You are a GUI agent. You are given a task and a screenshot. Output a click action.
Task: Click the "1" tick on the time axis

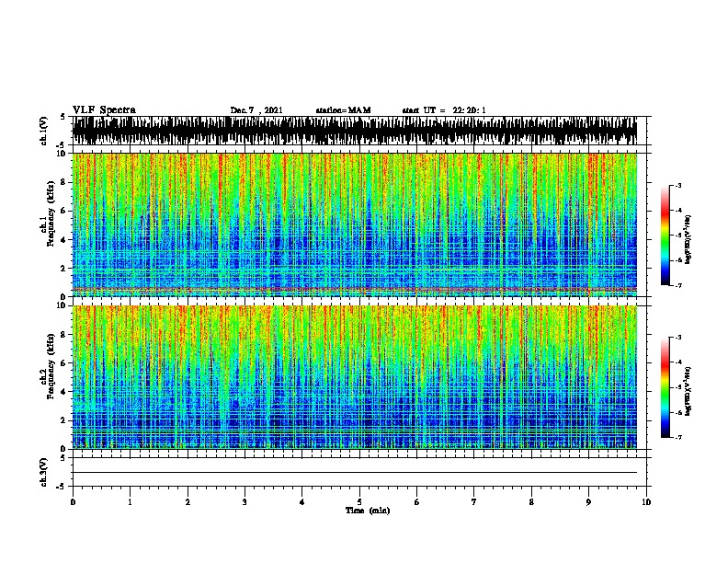130,502
